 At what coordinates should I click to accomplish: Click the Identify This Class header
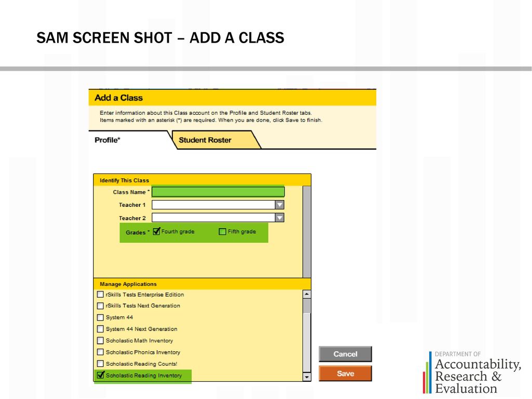[202, 180]
